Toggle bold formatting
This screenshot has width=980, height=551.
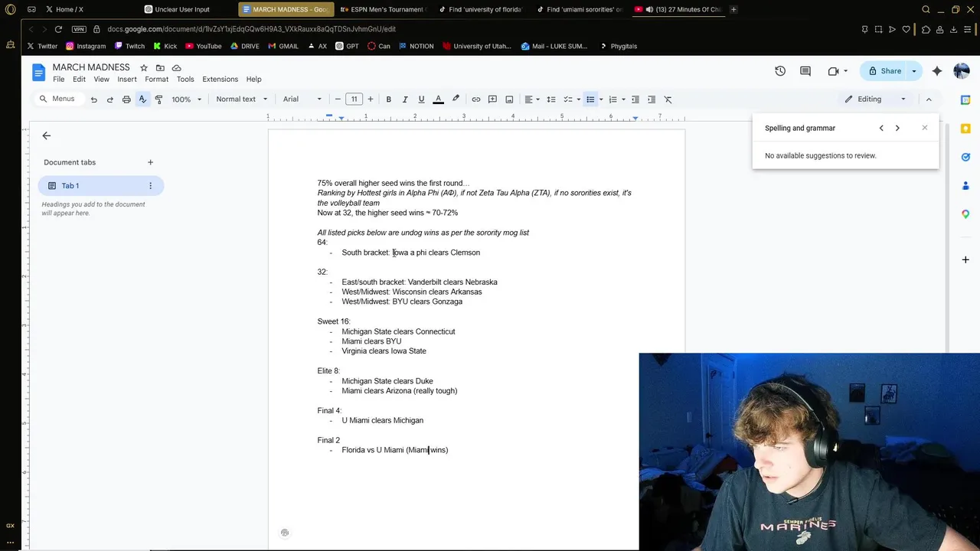[x=388, y=99]
